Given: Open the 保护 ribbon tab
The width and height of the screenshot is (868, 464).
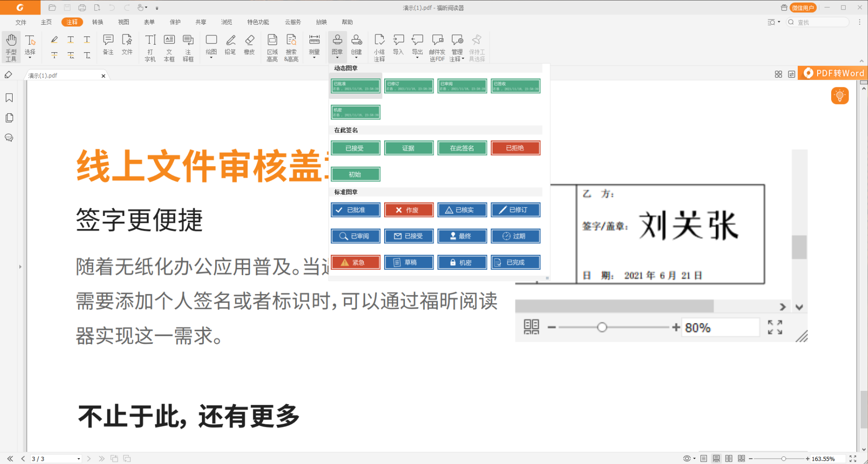Looking at the screenshot, I should (x=175, y=22).
